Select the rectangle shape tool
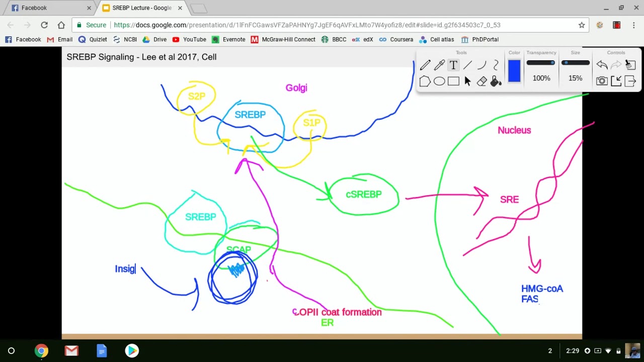Screen dimensions: 644x362 point(453,81)
